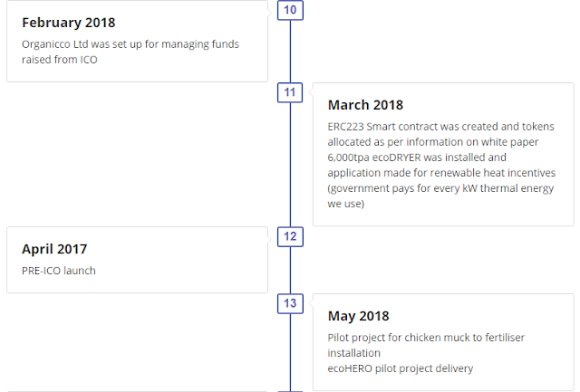
Task: Select timeline marker number 13
Action: click(290, 303)
